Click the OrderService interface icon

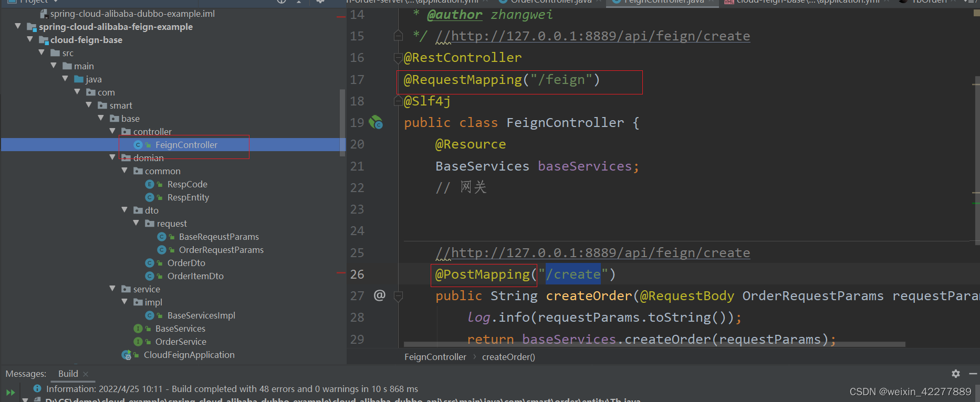[x=138, y=342]
